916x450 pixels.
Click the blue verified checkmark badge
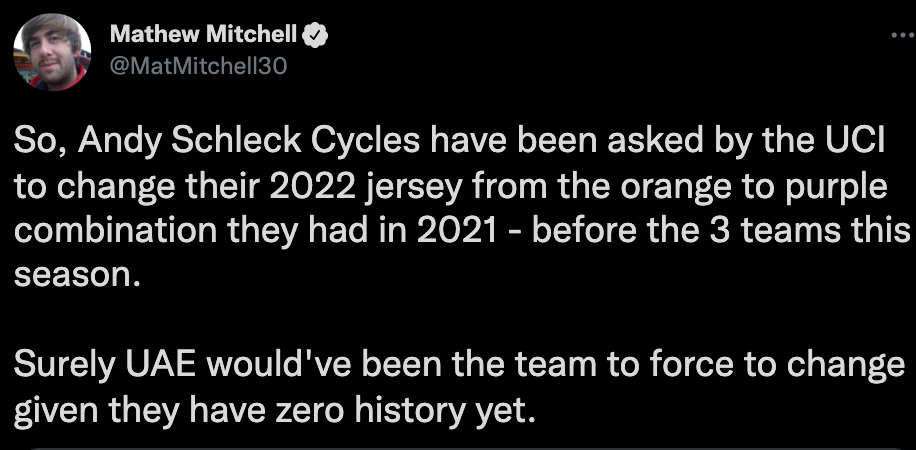click(316, 36)
